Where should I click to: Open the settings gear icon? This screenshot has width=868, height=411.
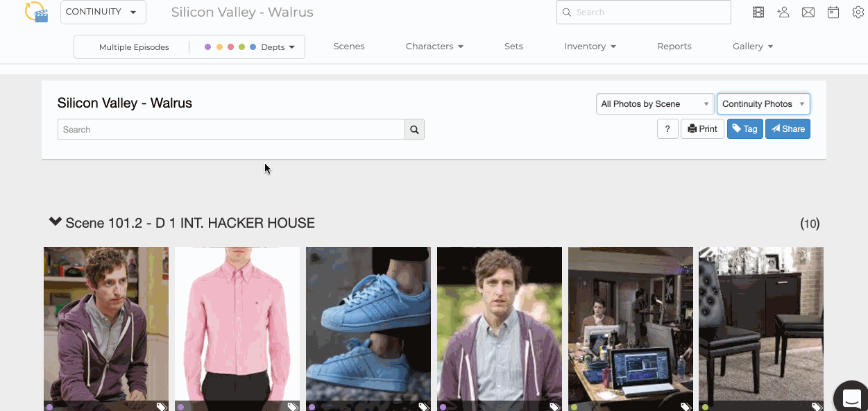click(x=858, y=12)
